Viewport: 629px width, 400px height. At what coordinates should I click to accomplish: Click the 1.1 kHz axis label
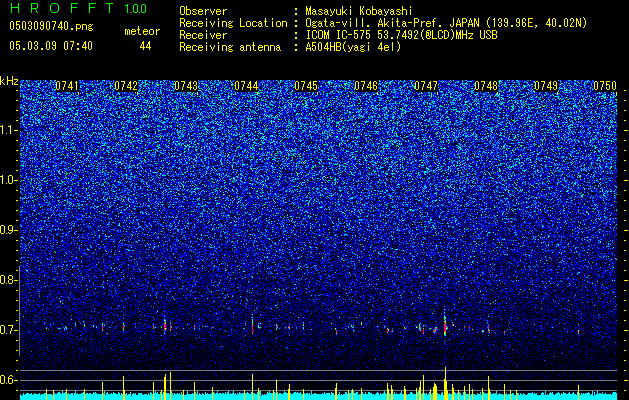pos(9,130)
